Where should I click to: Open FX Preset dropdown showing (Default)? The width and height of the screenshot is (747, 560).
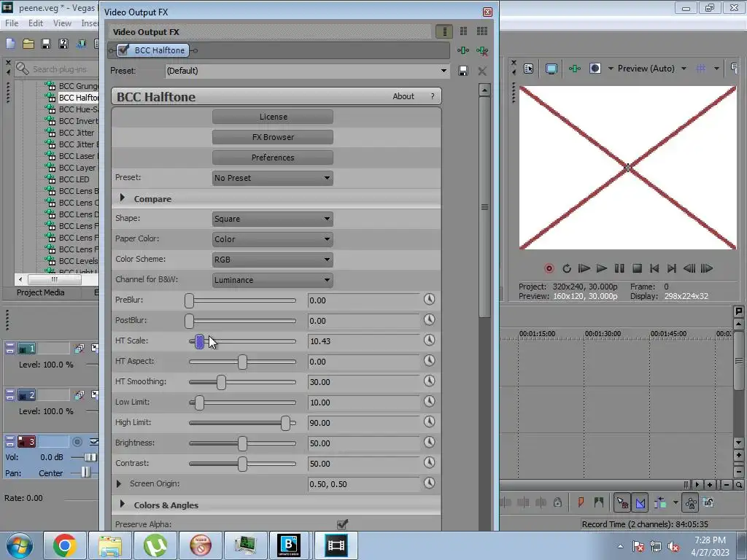307,71
